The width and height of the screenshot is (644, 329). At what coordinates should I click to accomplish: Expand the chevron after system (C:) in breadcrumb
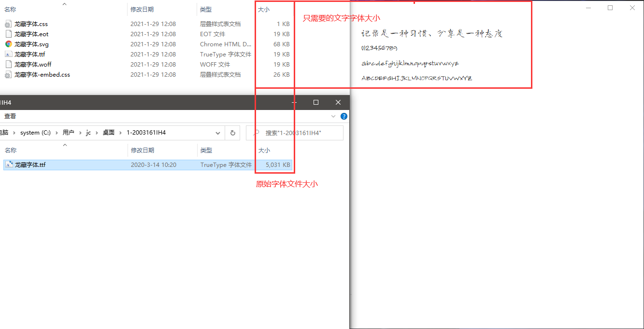click(57, 133)
